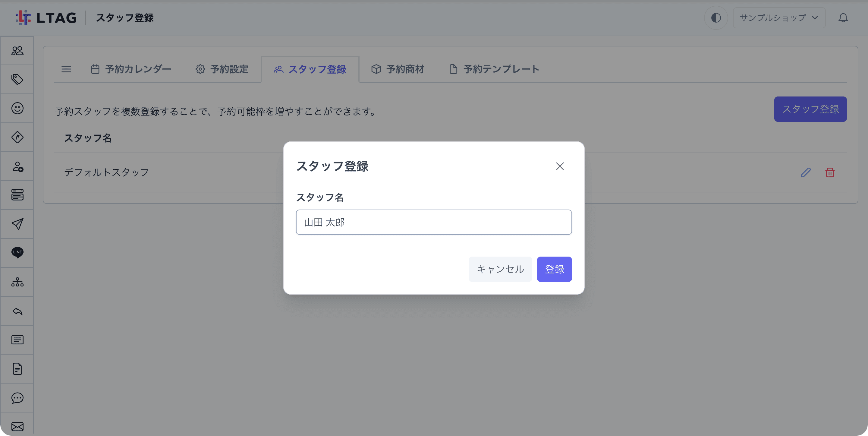
Task: Click the hamburger menu icon beside tabs
Action: (66, 69)
